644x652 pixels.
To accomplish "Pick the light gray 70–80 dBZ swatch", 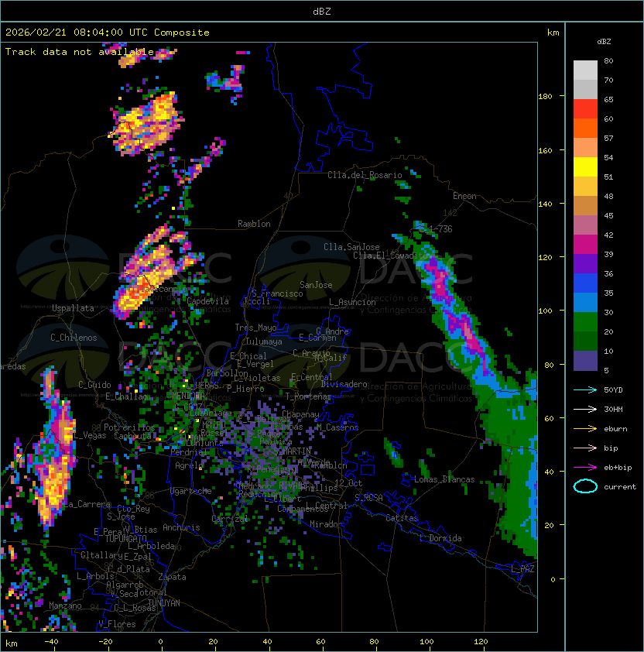I will click(x=585, y=70).
